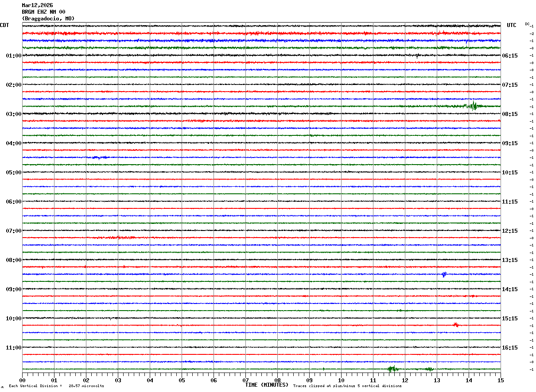The height and width of the screenshot is (392, 536).
Task: Click minute 00 on the bottom axis
Action: pos(22,380)
